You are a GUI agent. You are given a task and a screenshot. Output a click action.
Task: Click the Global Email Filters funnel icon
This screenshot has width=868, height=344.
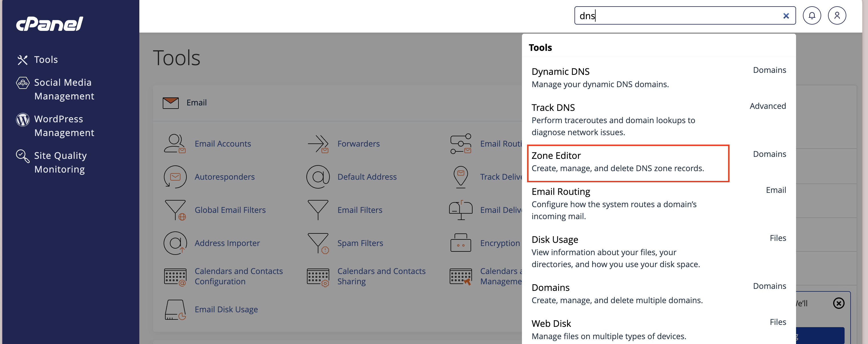(175, 210)
